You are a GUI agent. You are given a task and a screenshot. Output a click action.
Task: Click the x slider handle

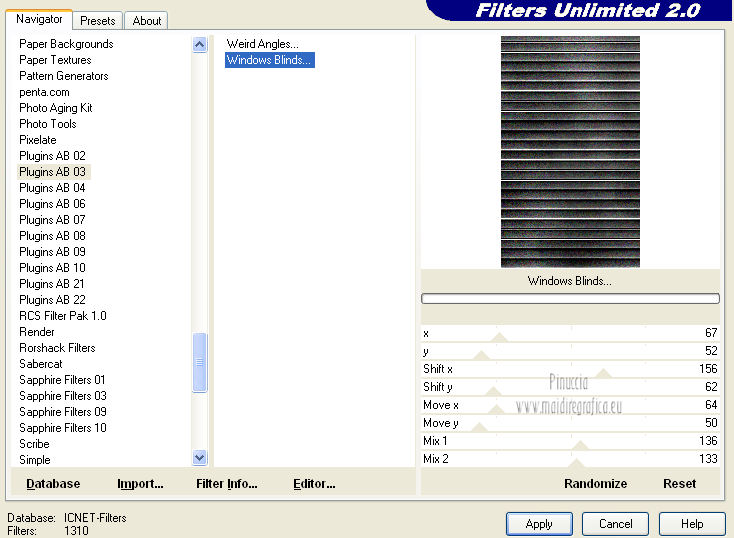[x=500, y=337]
